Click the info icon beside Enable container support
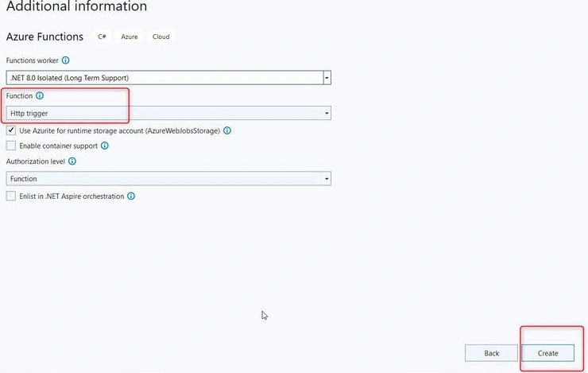The image size is (588, 373). 105,146
